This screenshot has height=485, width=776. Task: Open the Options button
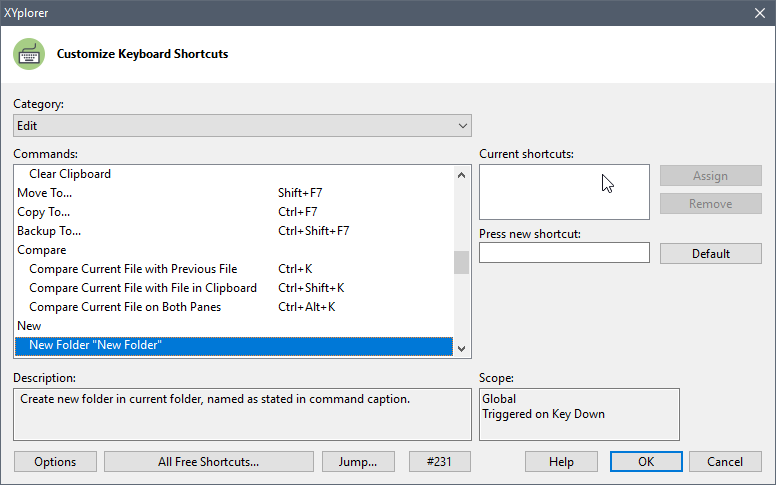point(55,462)
